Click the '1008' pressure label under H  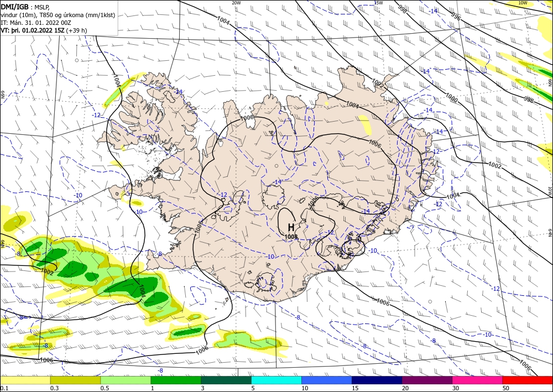tap(291, 236)
